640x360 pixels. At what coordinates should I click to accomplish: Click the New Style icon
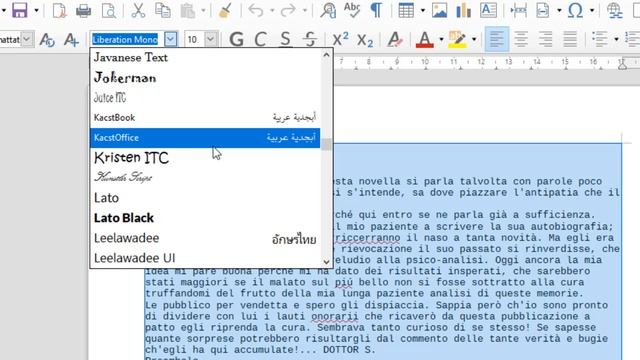point(71,40)
